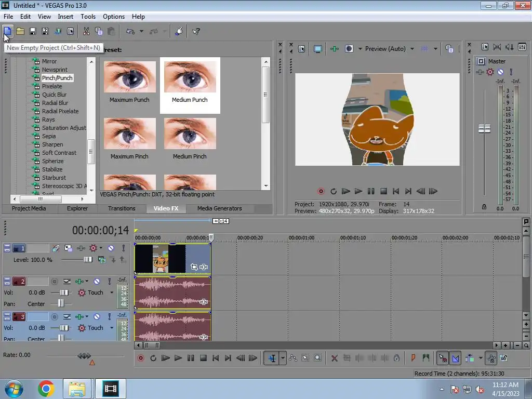Click the New Empty Project toolbar icon
Screen dimensions: 532x399
(x=7, y=31)
